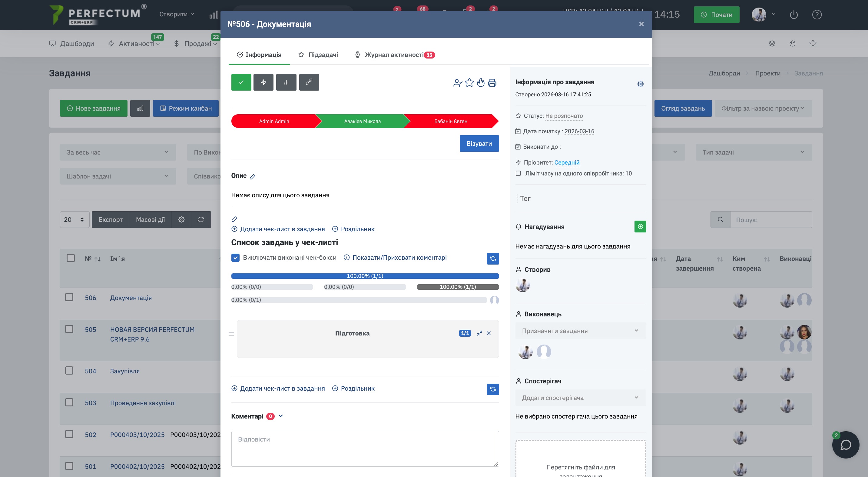Click the printer icon in task header
Image resolution: width=868 pixels, height=477 pixels.
click(492, 83)
